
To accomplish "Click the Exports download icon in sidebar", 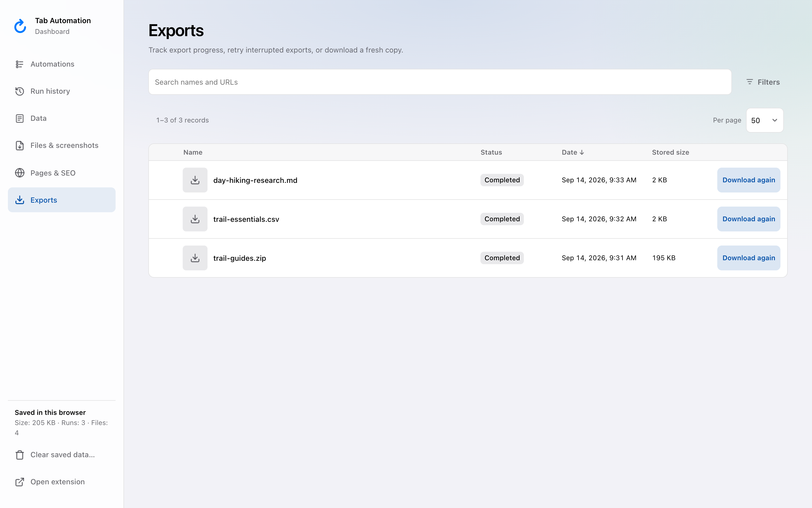I will 19,200.
